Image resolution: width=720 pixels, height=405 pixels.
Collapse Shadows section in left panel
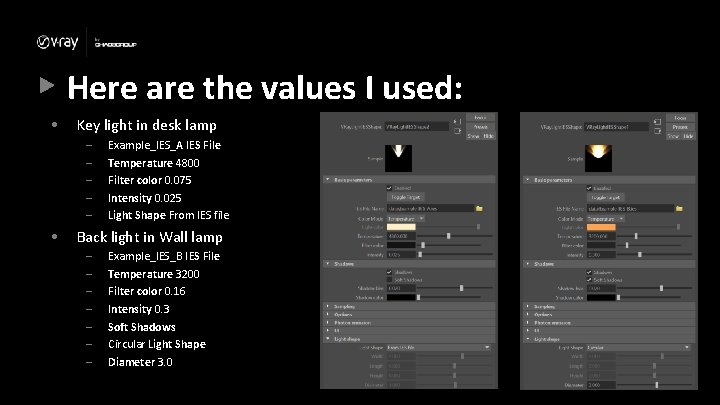[409, 264]
